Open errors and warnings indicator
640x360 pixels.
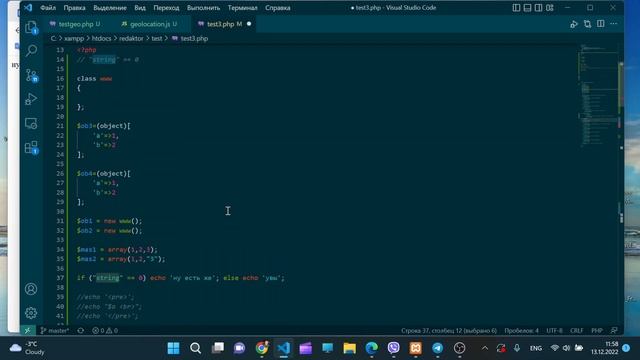tap(105, 330)
